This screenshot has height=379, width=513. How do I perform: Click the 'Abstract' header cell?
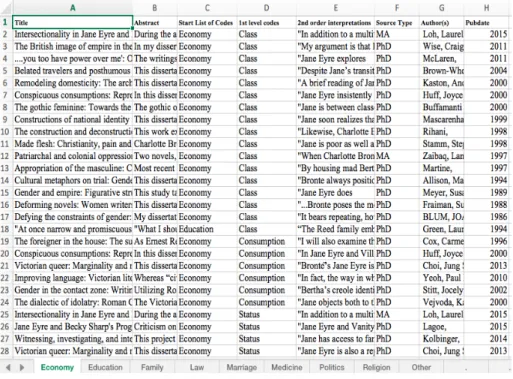[155, 22]
